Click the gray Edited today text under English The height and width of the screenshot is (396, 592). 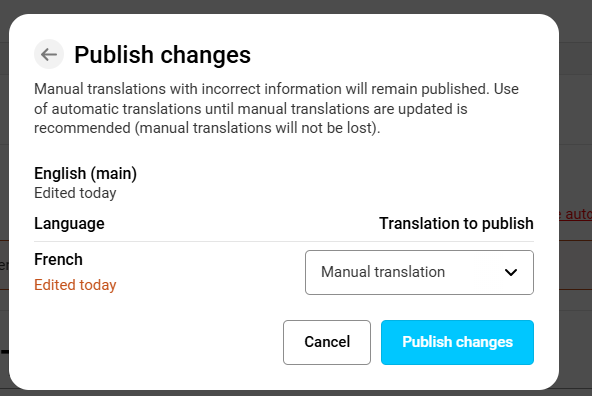[x=75, y=193]
